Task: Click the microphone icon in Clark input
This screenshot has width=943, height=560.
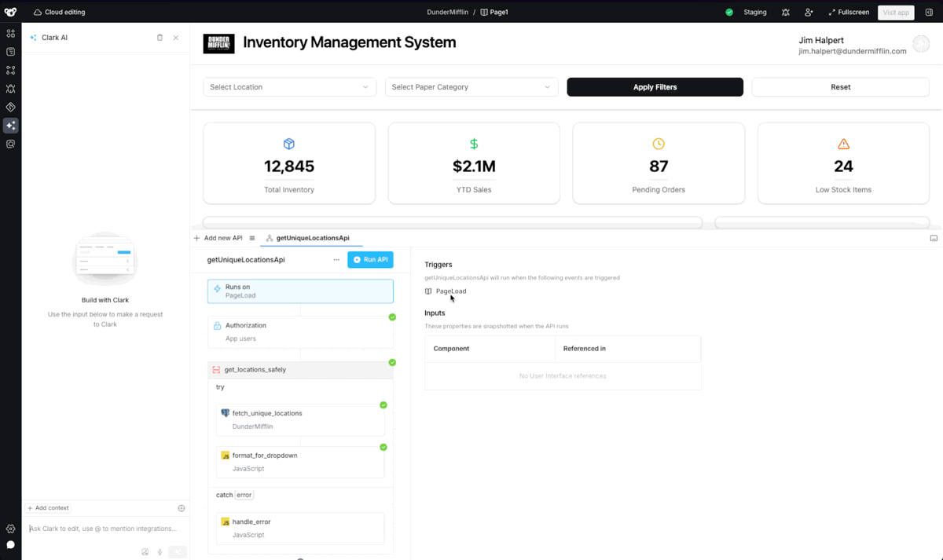Action: click(160, 552)
